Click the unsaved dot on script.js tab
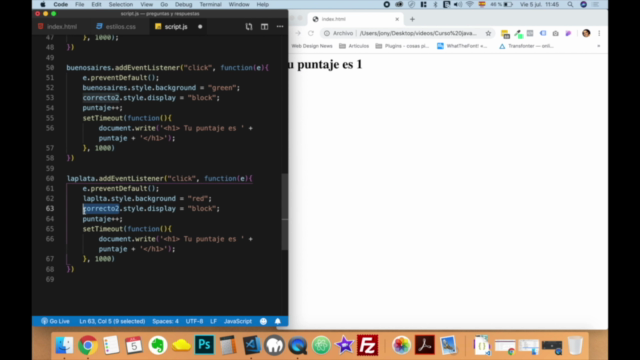 200,27
